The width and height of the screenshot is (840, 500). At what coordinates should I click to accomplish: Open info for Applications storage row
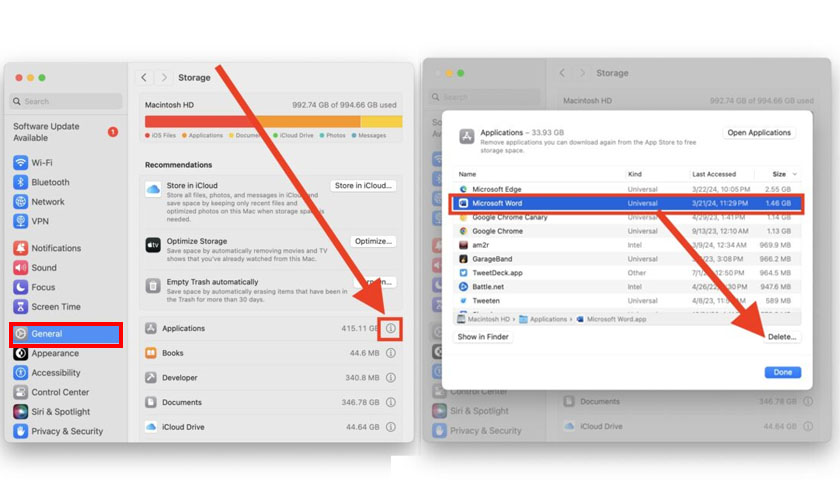pos(391,328)
